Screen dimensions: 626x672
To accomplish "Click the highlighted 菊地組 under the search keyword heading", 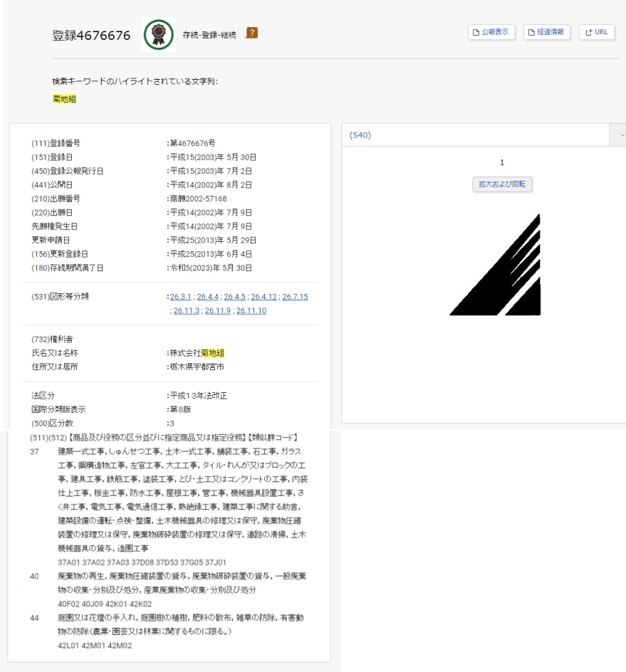I will pos(64,99).
